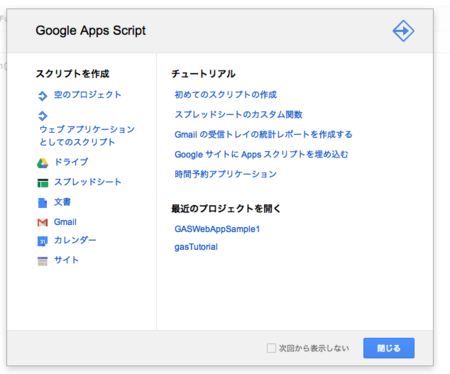Click the チュートリアル heading
Screen dimensions: 450x374
[203, 74]
